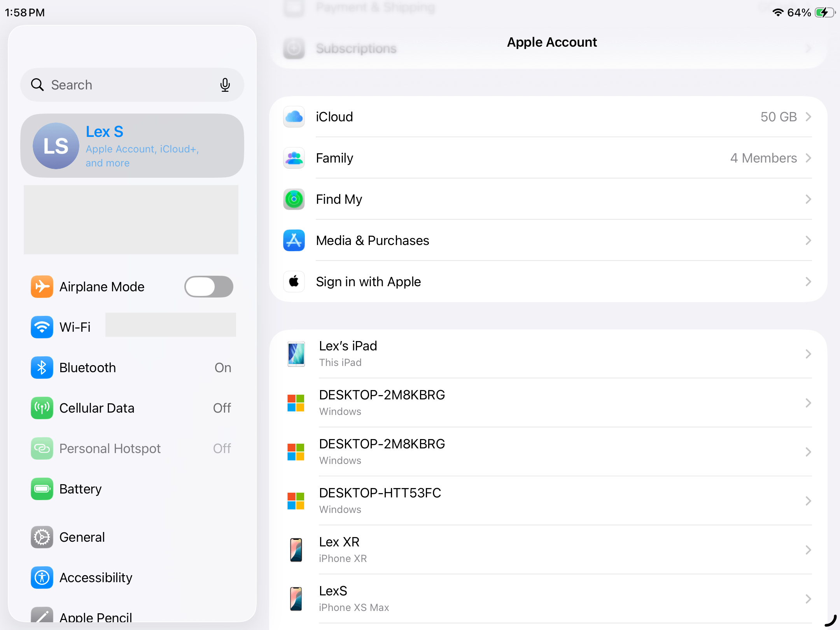Image resolution: width=840 pixels, height=630 pixels.
Task: Tap the chevron on the Find My row
Action: [x=808, y=199]
